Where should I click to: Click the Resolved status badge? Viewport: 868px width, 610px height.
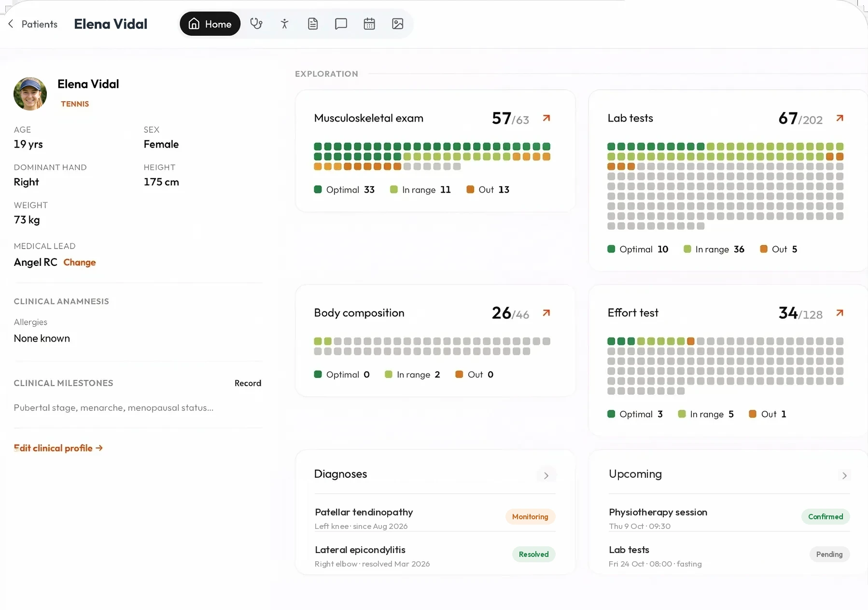(x=533, y=554)
